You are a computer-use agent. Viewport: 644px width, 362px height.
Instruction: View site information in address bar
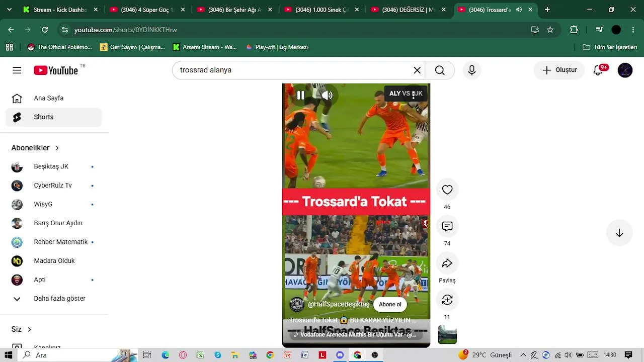[x=64, y=30]
